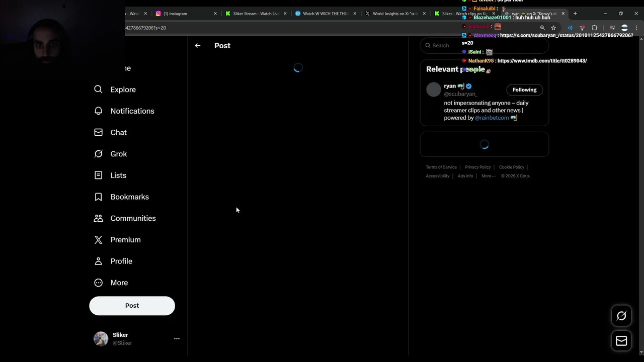This screenshot has height=362, width=644.
Task: Click the @scubaryan_ handle
Action: (460, 94)
